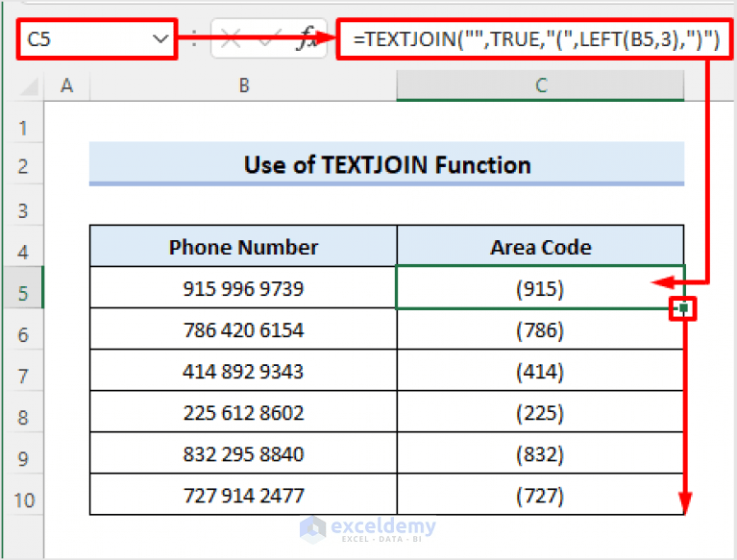The image size is (737, 560).
Task: Open Insert Function fx button
Action: click(x=307, y=39)
